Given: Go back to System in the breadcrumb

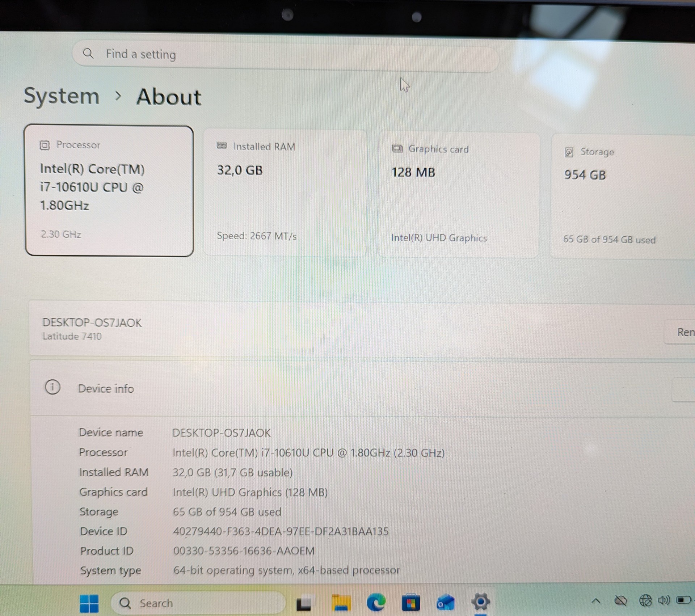Looking at the screenshot, I should (x=62, y=96).
